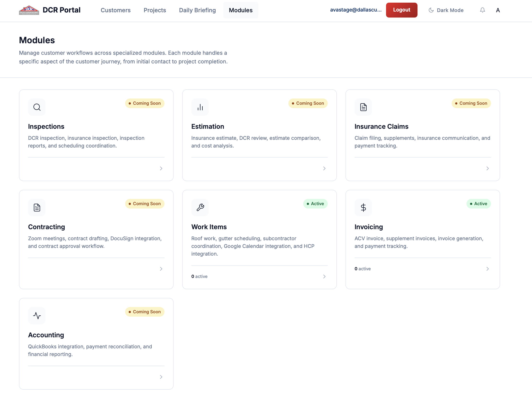
Task: Open the Daily Briefing section
Action: (197, 10)
